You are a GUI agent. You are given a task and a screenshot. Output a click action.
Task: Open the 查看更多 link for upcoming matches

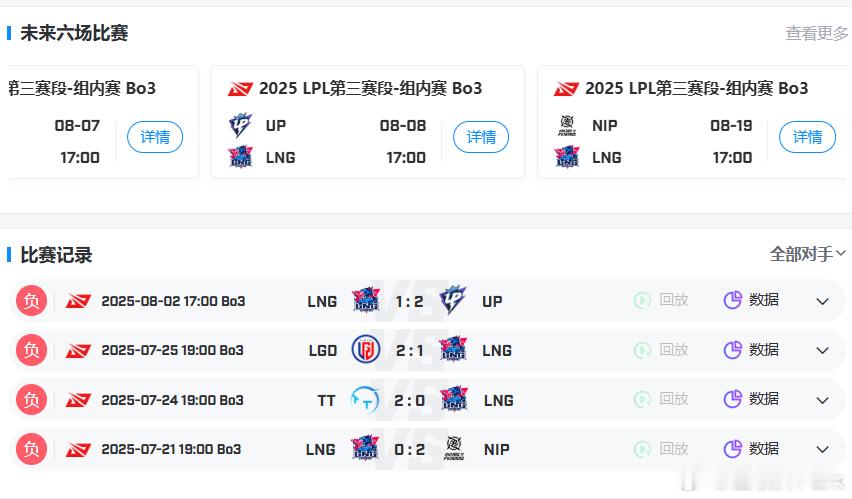point(817,33)
